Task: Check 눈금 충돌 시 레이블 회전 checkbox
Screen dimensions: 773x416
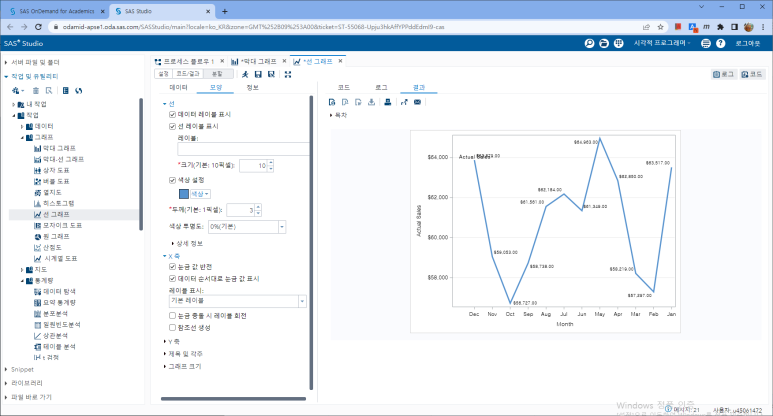Action: click(173, 315)
